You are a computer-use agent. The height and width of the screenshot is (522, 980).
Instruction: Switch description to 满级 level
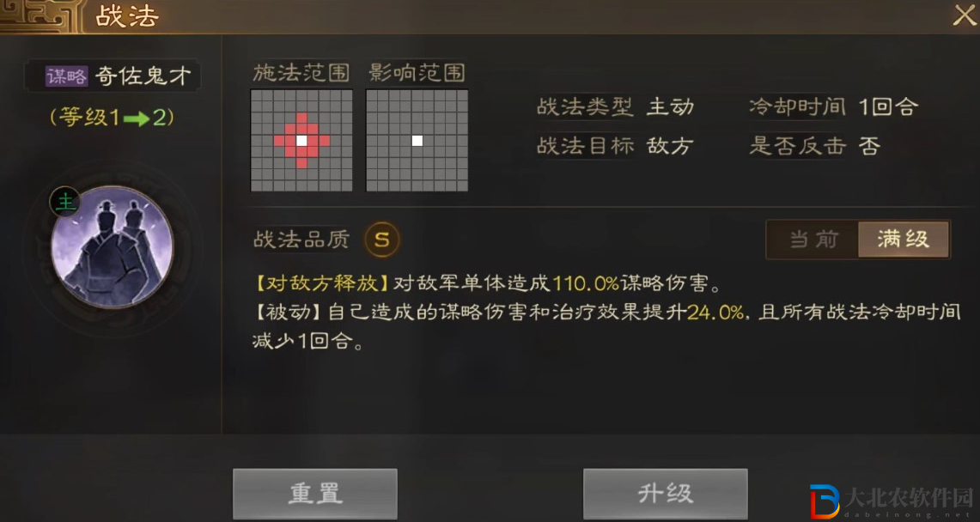click(x=904, y=240)
